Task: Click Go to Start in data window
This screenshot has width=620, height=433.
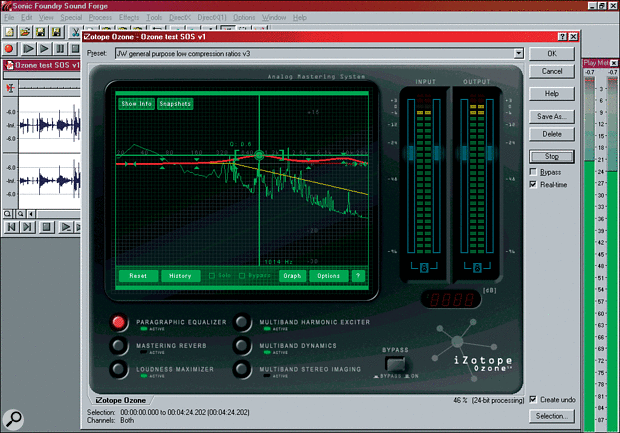Action: pyautogui.click(x=11, y=227)
